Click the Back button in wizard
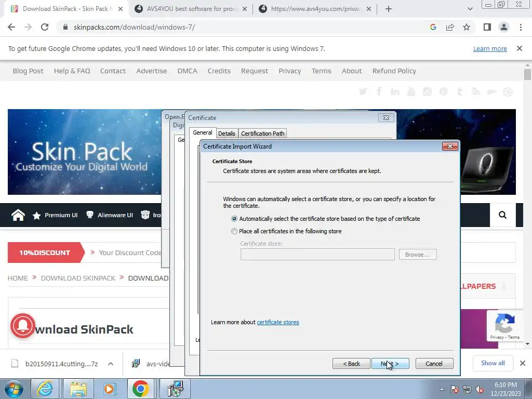Image resolution: width=532 pixels, height=399 pixels. coord(351,364)
